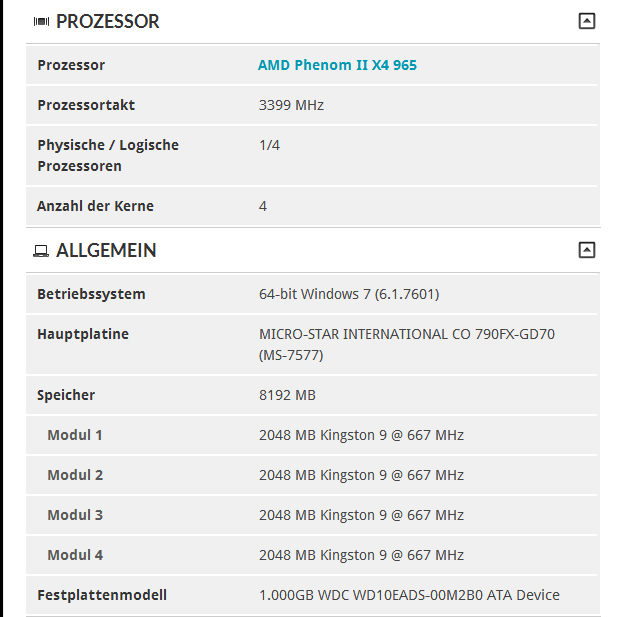Click the ALLGEMEIN section heading
The height and width of the screenshot is (617, 621).
106,250
